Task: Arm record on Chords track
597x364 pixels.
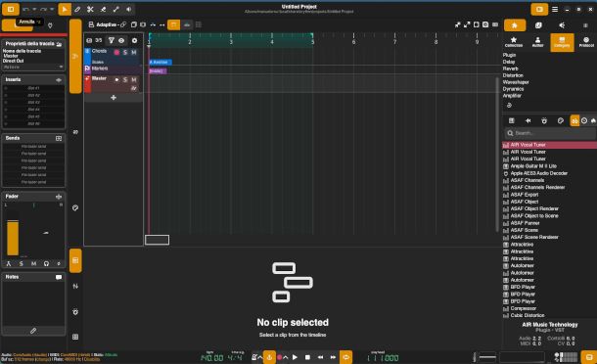Action: click(x=116, y=52)
